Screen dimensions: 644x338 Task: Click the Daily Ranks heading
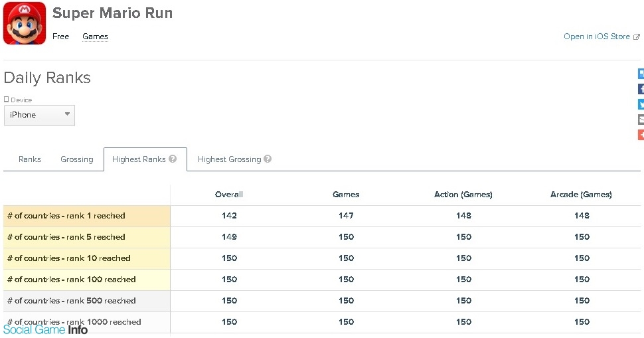[x=47, y=78]
